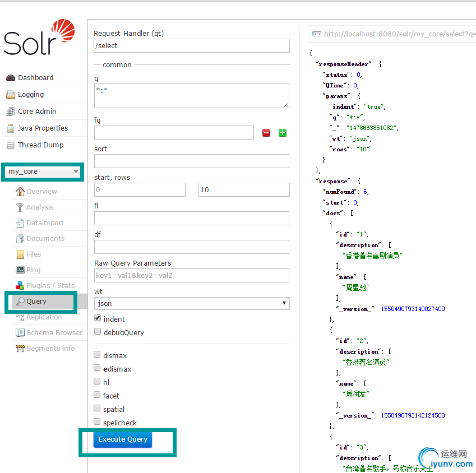The image size is (476, 473).
Task: Enable the hl highlighting checkbox
Action: click(97, 381)
